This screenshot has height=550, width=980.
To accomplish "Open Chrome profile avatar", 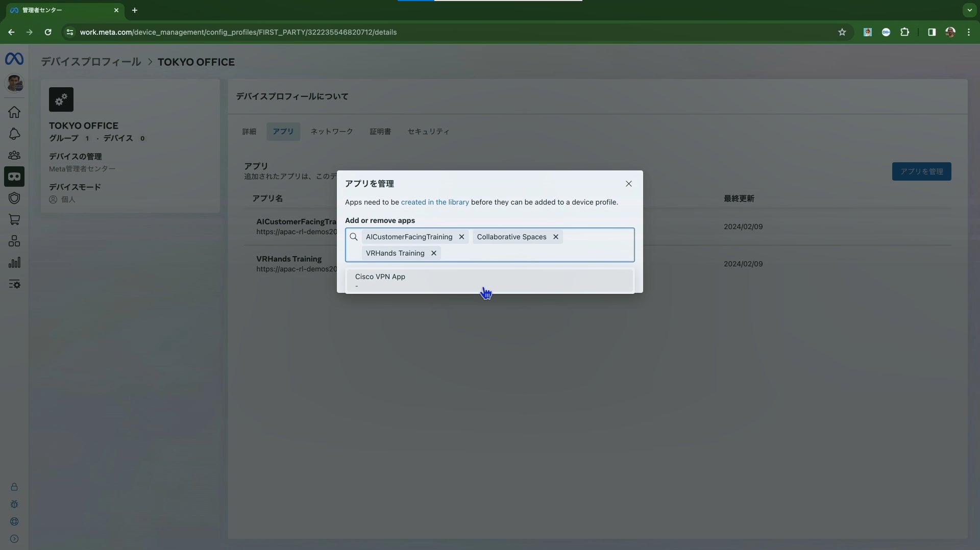I will (950, 32).
